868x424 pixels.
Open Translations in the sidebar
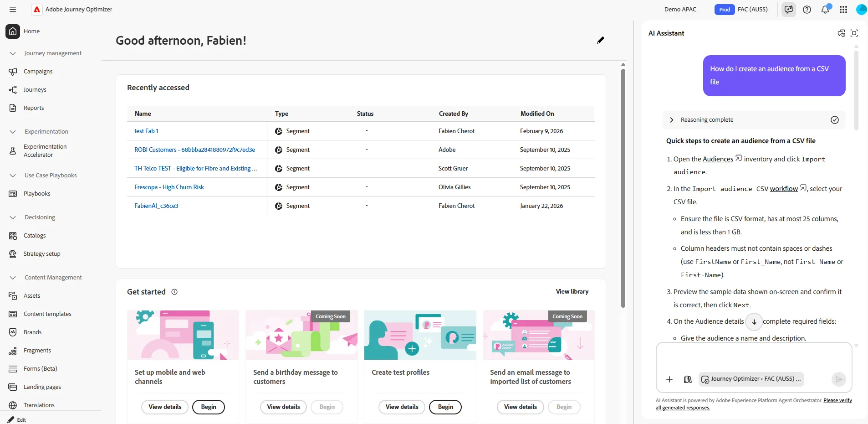[x=39, y=405]
